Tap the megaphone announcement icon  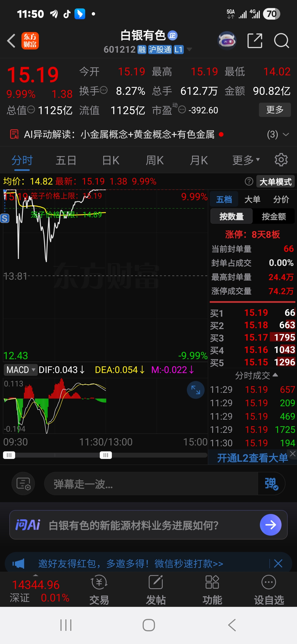point(19,563)
